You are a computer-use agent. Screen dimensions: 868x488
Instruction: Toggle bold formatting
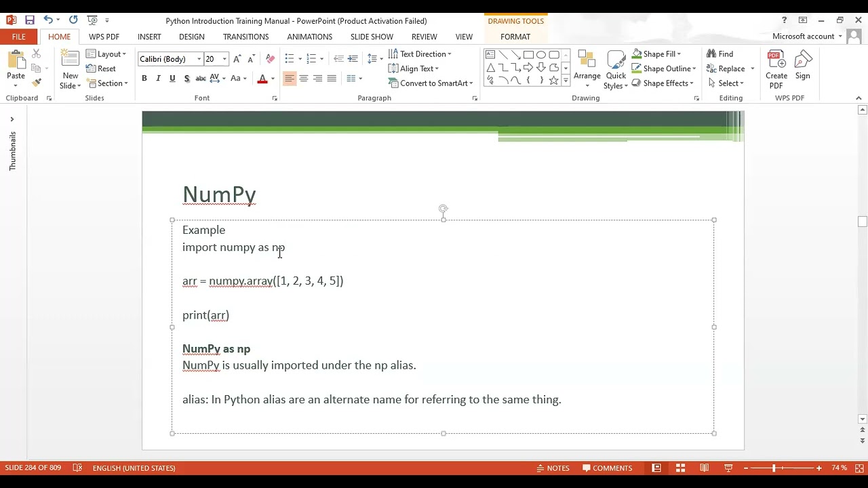click(144, 79)
